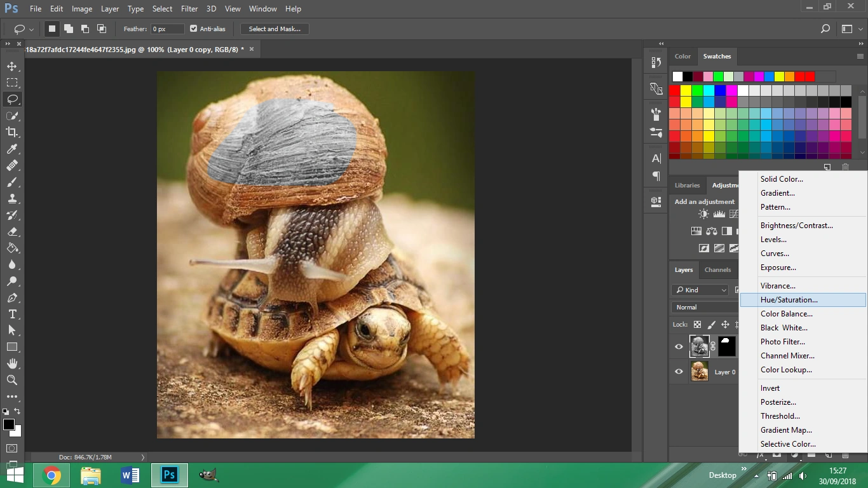
Task: Hide Layer 0 using eye icon
Action: click(679, 372)
